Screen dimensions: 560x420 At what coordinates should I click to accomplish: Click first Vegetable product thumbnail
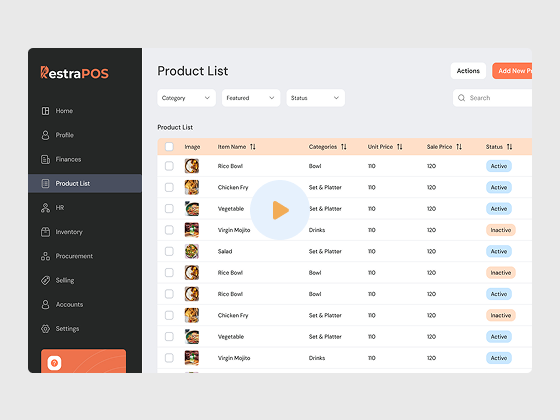(x=192, y=209)
